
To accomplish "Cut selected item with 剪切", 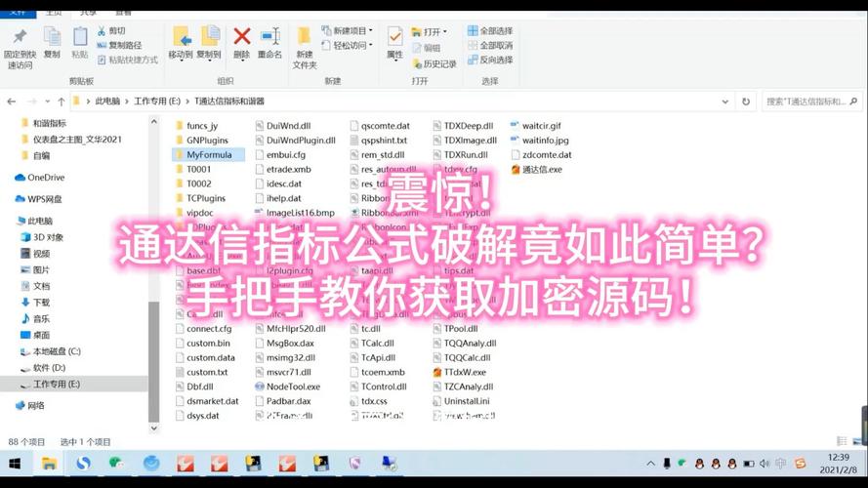I will coord(111,31).
